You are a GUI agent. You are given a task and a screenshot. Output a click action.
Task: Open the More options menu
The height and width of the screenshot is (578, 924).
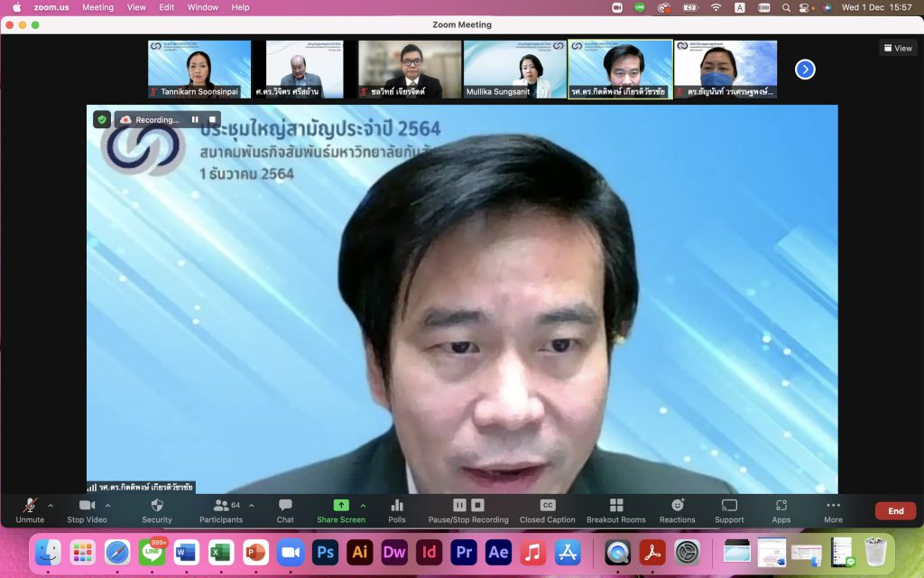coord(833,511)
